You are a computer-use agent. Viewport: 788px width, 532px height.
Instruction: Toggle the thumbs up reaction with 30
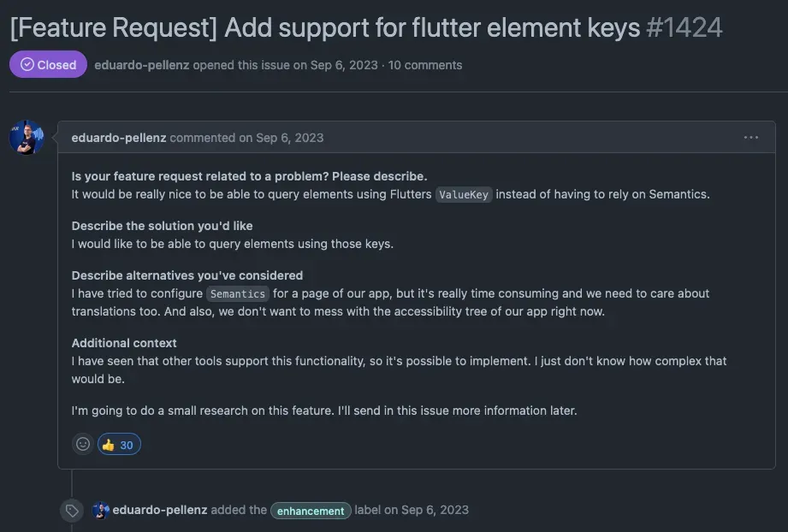[119, 445]
